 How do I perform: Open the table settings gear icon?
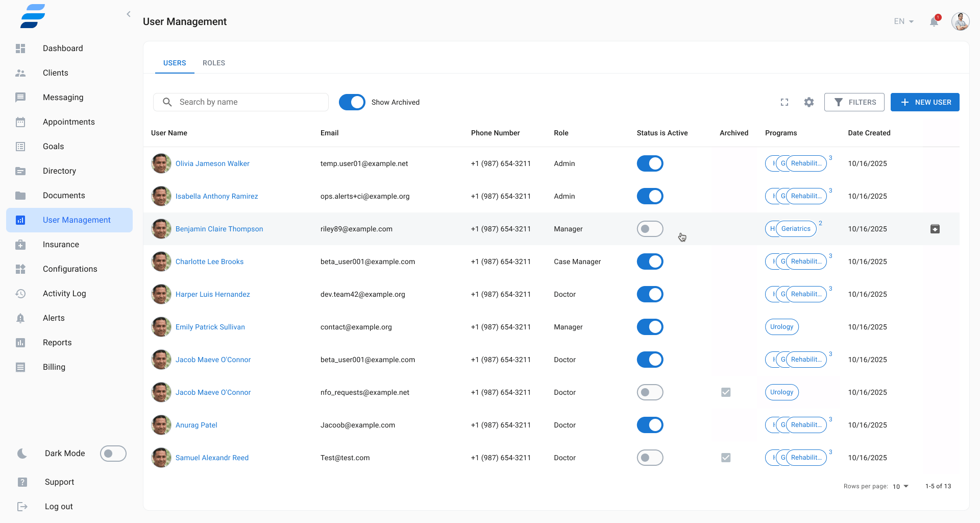[x=809, y=102]
